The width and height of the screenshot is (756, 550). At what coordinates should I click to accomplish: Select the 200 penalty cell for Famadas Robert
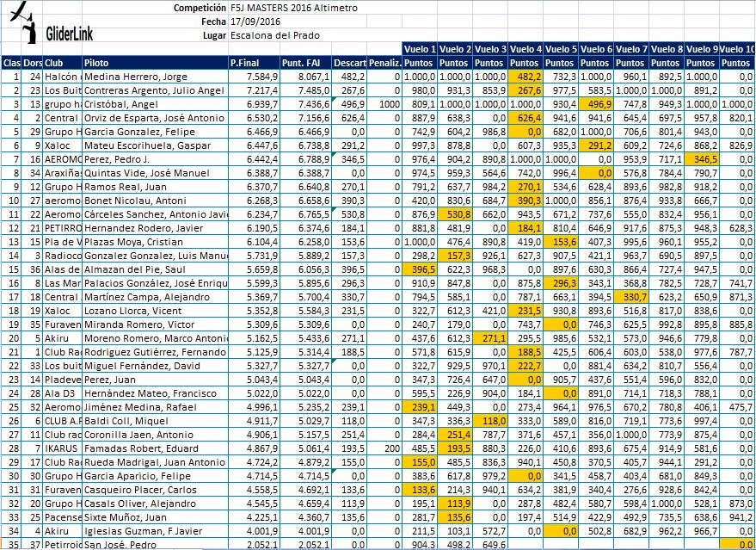(384, 448)
